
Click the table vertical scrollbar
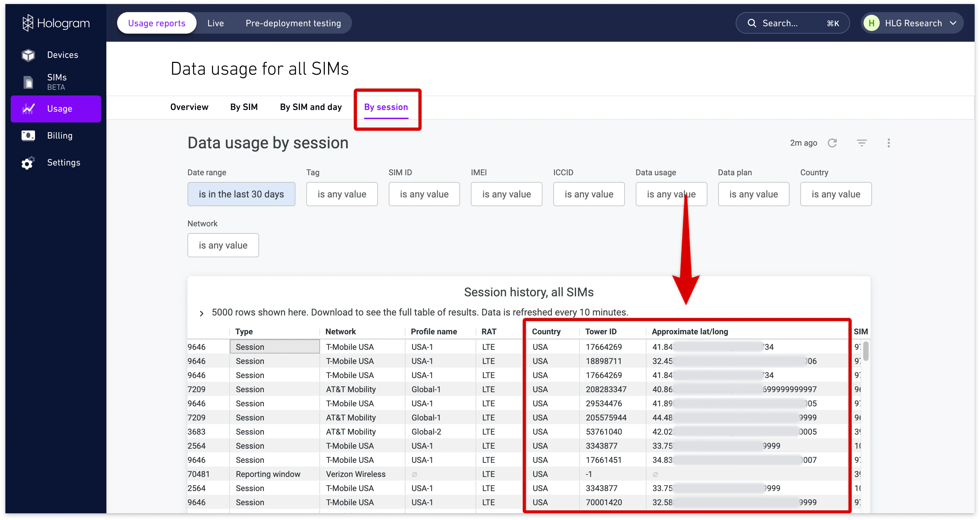coord(866,351)
